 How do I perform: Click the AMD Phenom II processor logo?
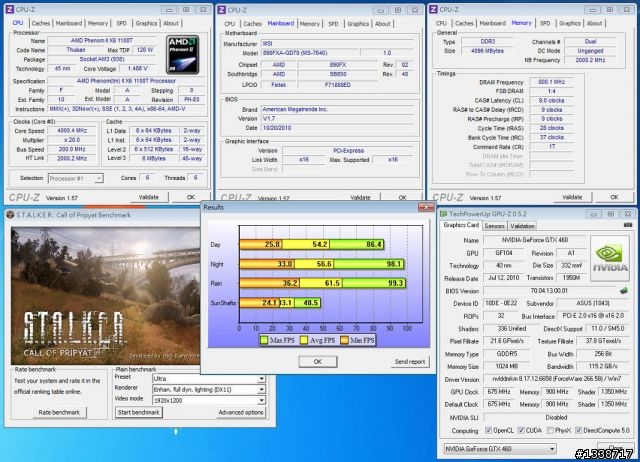183,55
